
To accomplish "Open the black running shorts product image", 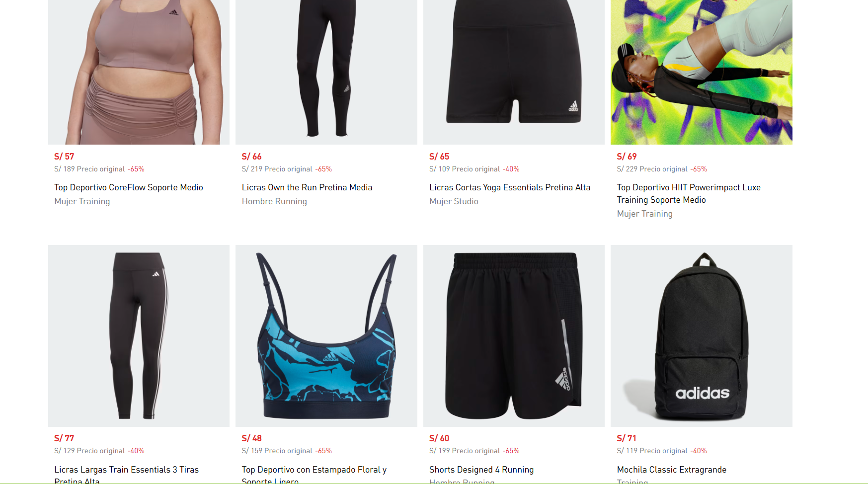I will [x=514, y=336].
